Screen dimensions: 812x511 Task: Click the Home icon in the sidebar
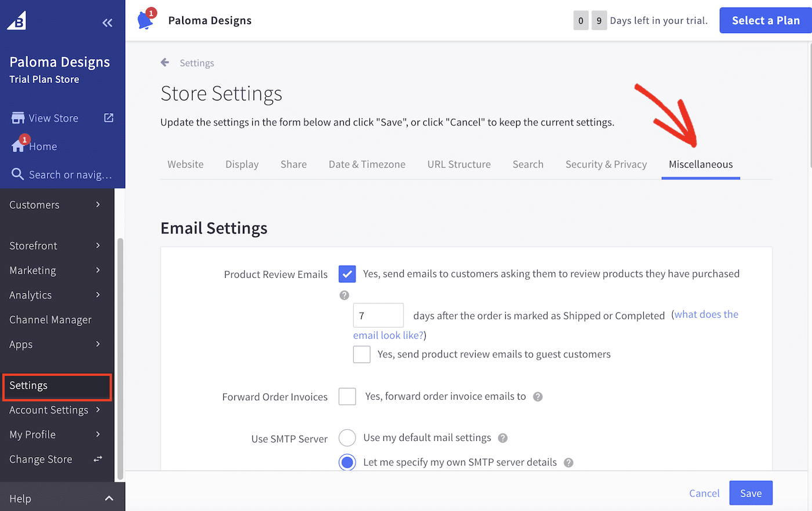19,146
